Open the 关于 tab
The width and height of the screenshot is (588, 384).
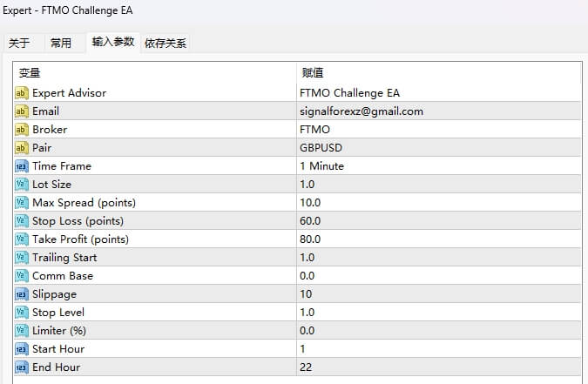pyautogui.click(x=19, y=43)
